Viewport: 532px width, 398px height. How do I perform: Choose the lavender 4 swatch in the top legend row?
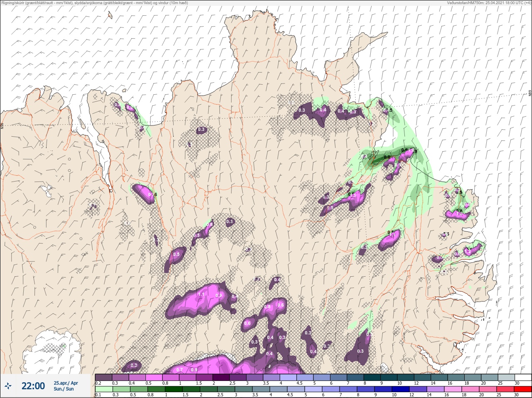click(x=289, y=377)
